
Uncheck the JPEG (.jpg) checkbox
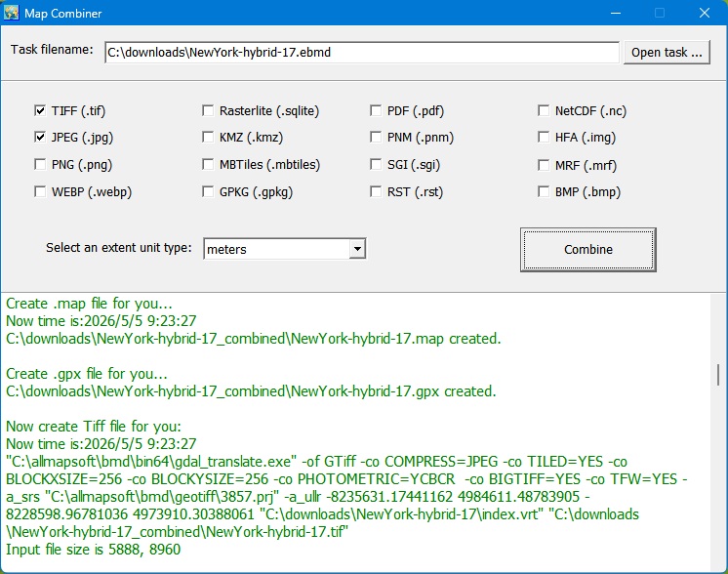click(40, 137)
